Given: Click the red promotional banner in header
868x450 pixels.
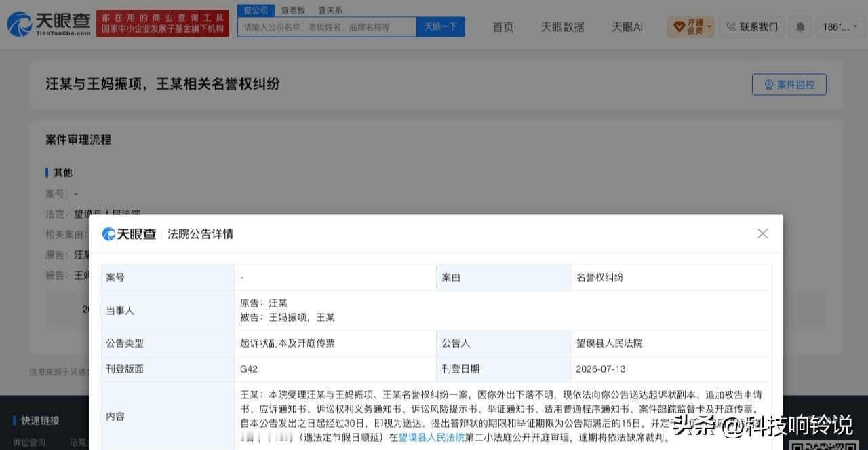Looking at the screenshot, I should [163, 23].
